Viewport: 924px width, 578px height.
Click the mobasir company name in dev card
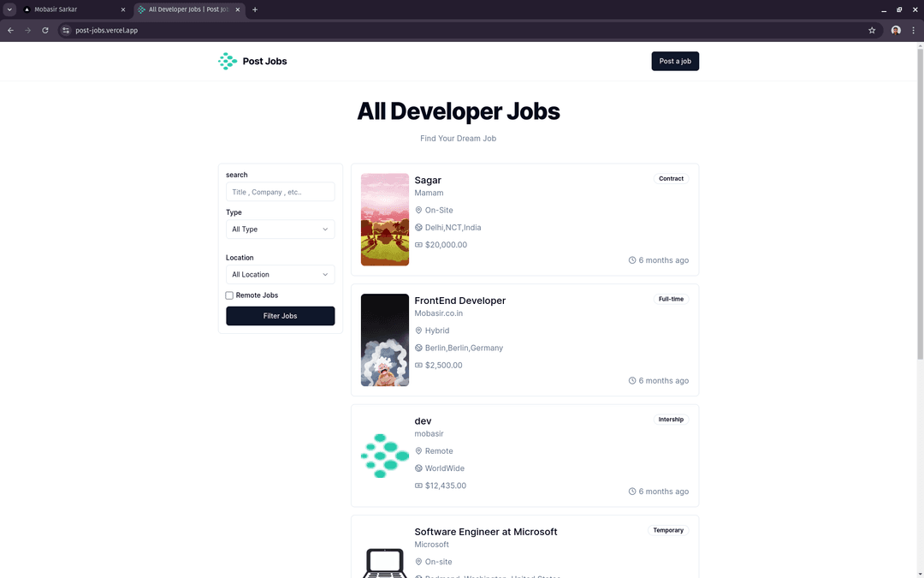(x=429, y=433)
